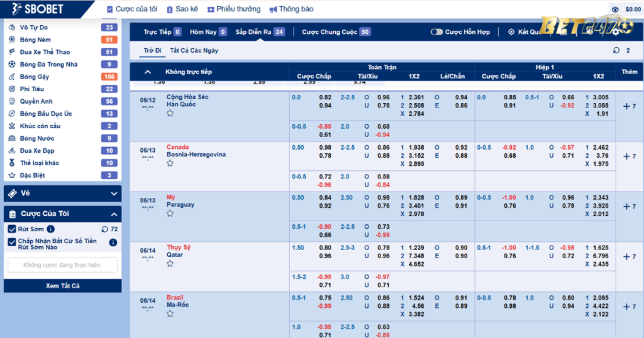The height and width of the screenshot is (338, 644).
Task: Select Đua Xe Thể Thao flag icon
Action: tap(12, 52)
